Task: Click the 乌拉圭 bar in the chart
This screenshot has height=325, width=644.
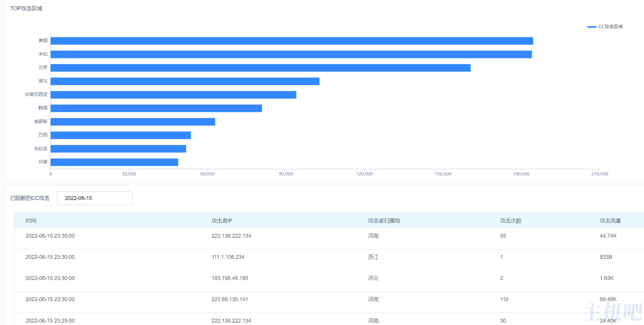Action: (118, 149)
